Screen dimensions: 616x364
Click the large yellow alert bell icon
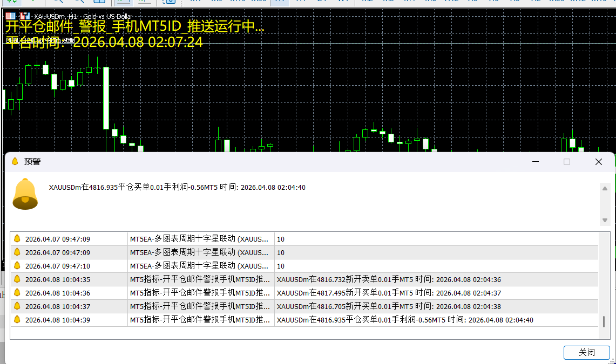[25, 193]
